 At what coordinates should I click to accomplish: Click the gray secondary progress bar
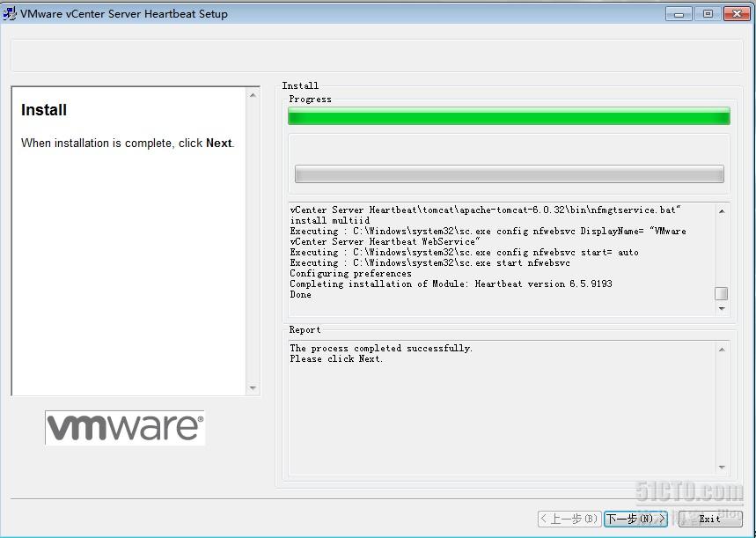[510, 173]
